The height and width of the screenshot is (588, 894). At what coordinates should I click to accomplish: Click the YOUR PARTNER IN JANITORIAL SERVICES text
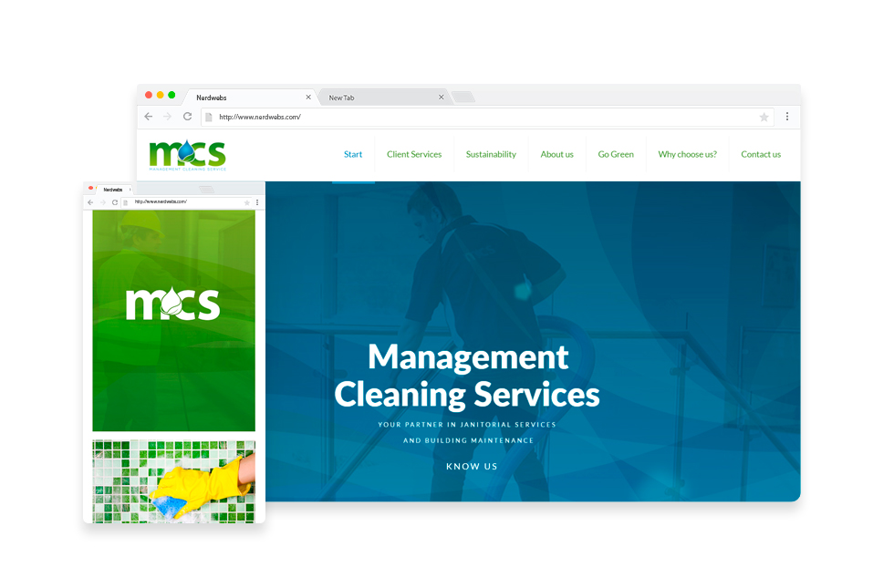click(467, 425)
